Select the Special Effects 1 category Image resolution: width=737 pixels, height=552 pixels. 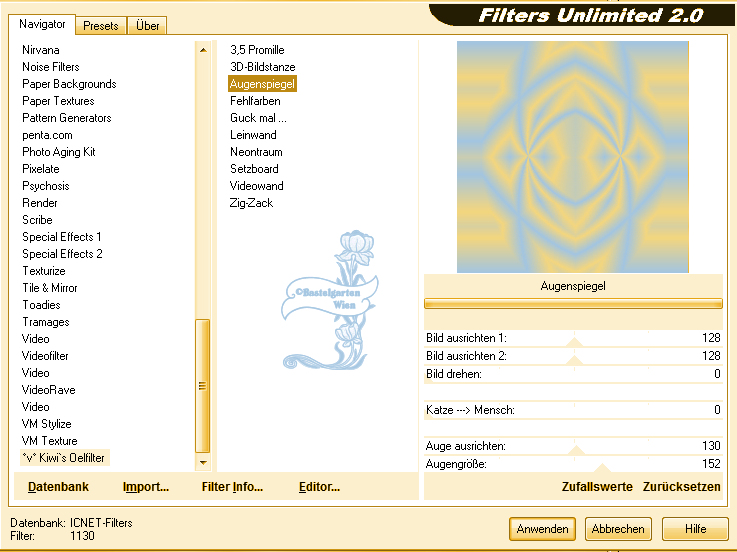pyautogui.click(x=62, y=237)
